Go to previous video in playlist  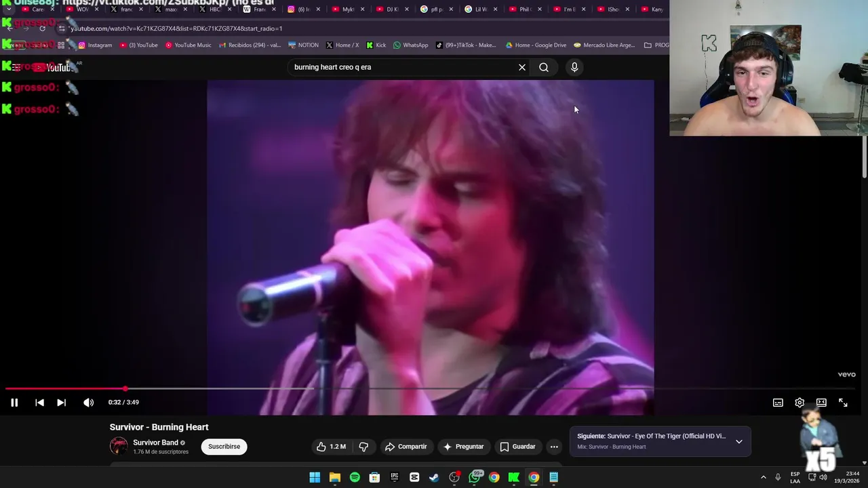click(x=39, y=403)
